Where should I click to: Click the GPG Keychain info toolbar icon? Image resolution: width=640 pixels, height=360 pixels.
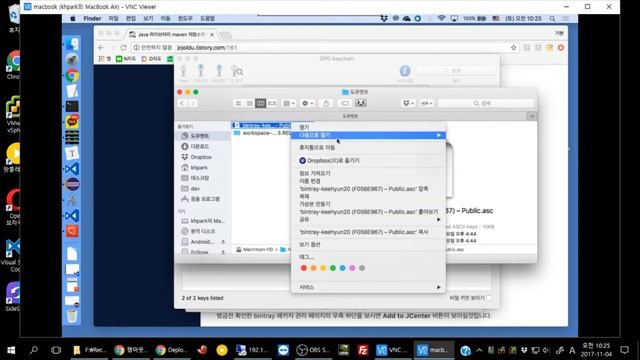(x=404, y=71)
